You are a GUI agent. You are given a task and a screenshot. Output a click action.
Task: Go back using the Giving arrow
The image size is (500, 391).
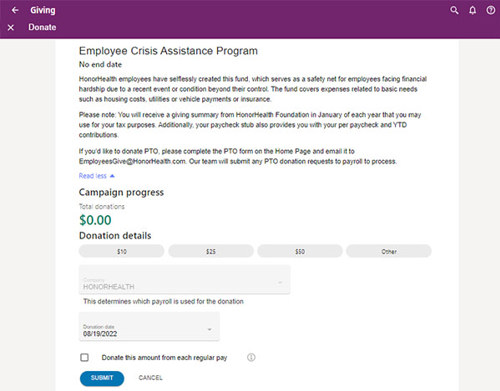click(15, 10)
